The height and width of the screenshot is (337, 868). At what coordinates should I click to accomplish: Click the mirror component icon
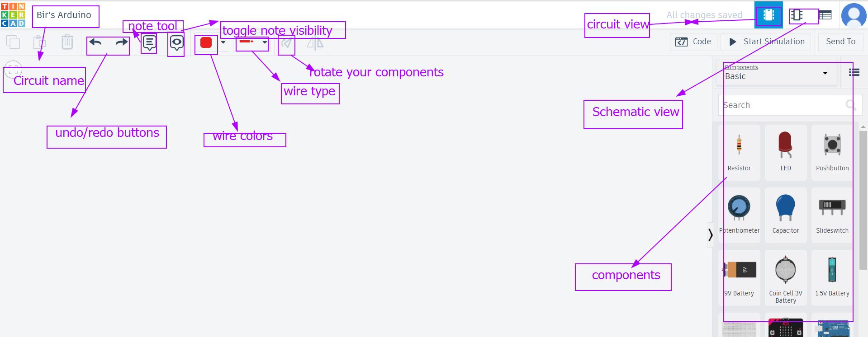coord(315,43)
